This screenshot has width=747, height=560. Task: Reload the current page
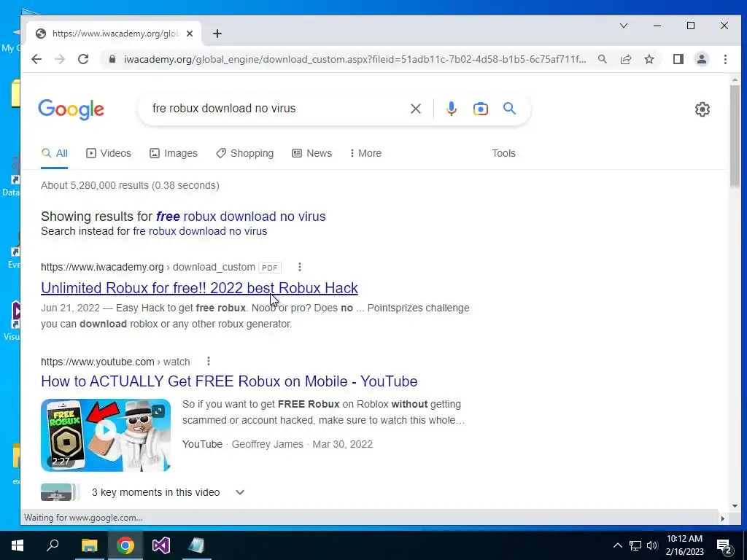pos(83,59)
